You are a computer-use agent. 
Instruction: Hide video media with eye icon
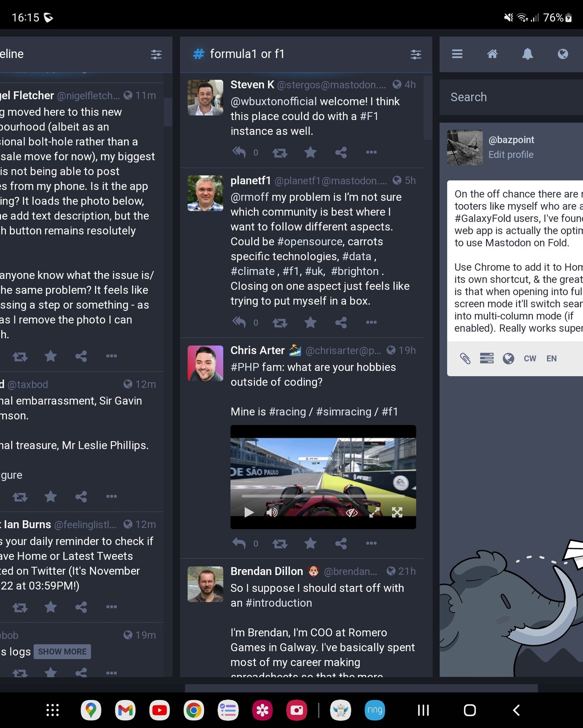click(352, 512)
